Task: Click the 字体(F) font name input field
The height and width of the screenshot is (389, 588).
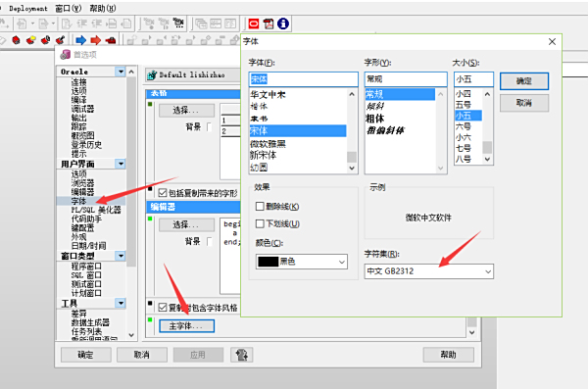Action: pos(303,79)
